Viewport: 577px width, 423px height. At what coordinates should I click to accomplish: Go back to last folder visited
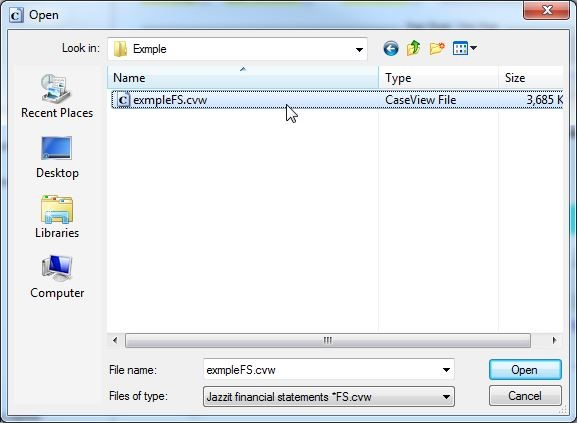(390, 48)
